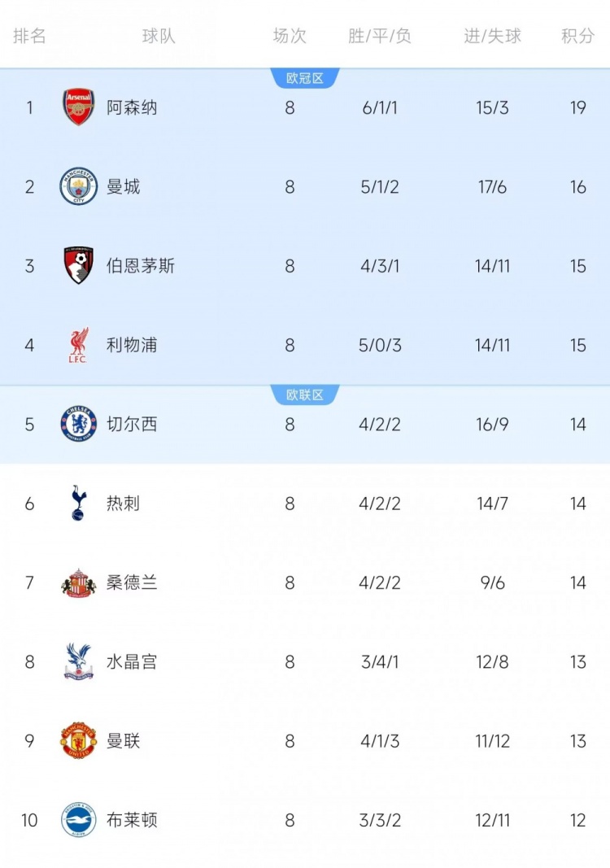Viewport: 610px width, 868px height.
Task: Click the Chelsea club badge
Action: (x=79, y=424)
